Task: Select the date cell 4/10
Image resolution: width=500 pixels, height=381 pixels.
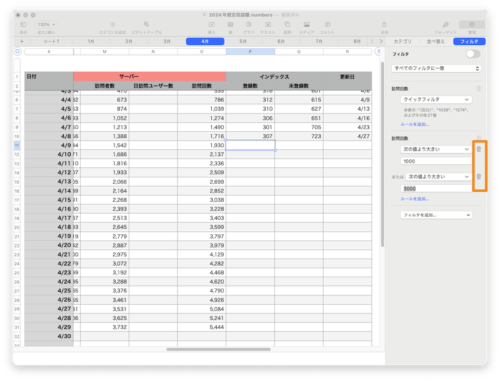Action: point(49,154)
